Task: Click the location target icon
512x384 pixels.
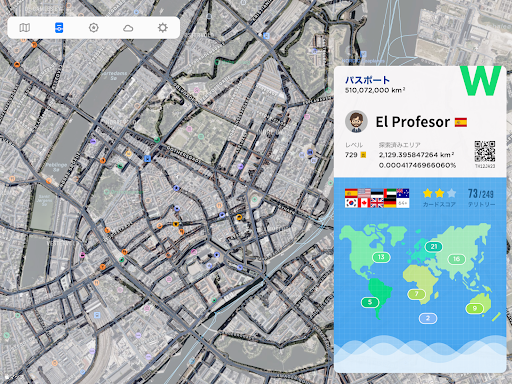Action: click(94, 28)
